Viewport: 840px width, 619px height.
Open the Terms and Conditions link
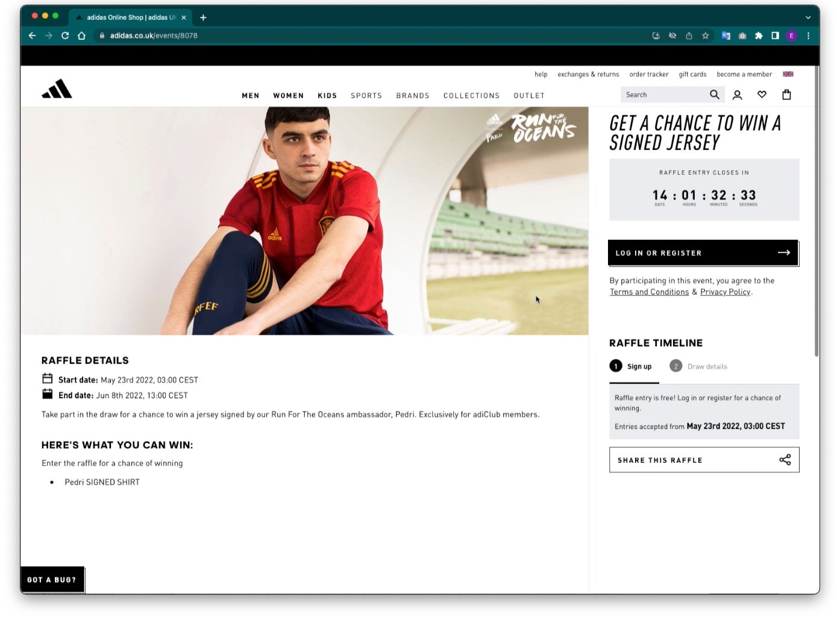click(649, 292)
